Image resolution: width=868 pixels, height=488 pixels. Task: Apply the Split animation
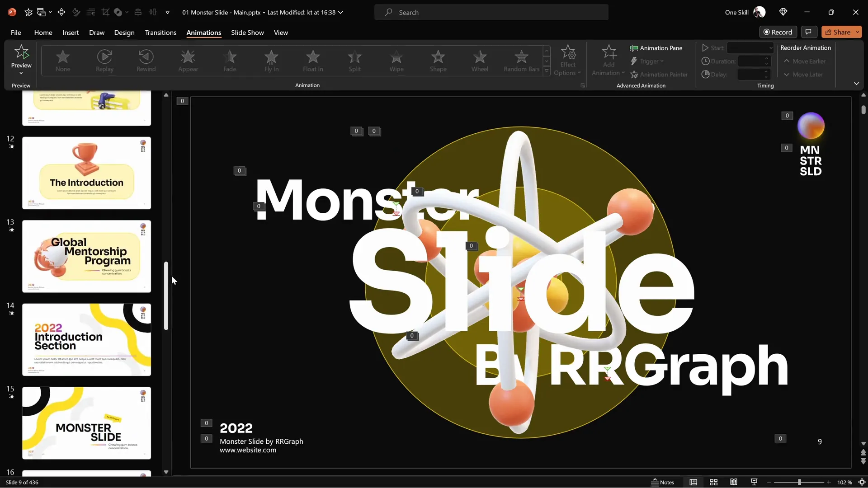[355, 61]
